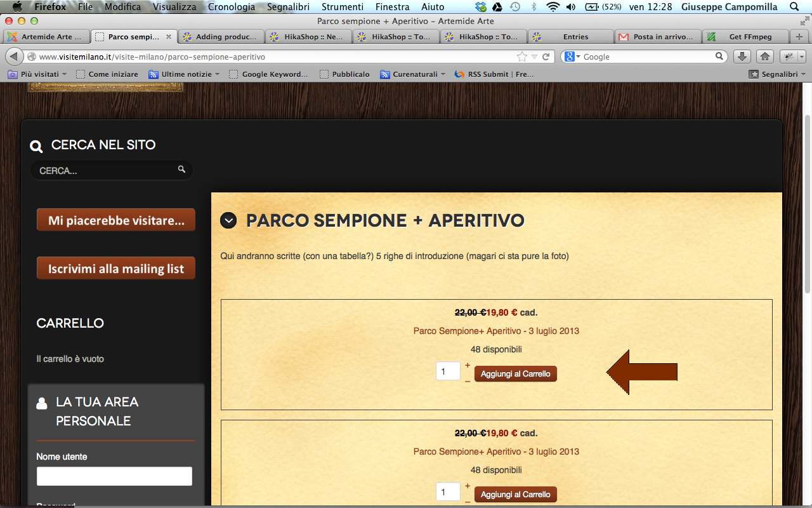Click the magnifier icon in the CERCA field
812x508 pixels.
(x=181, y=170)
